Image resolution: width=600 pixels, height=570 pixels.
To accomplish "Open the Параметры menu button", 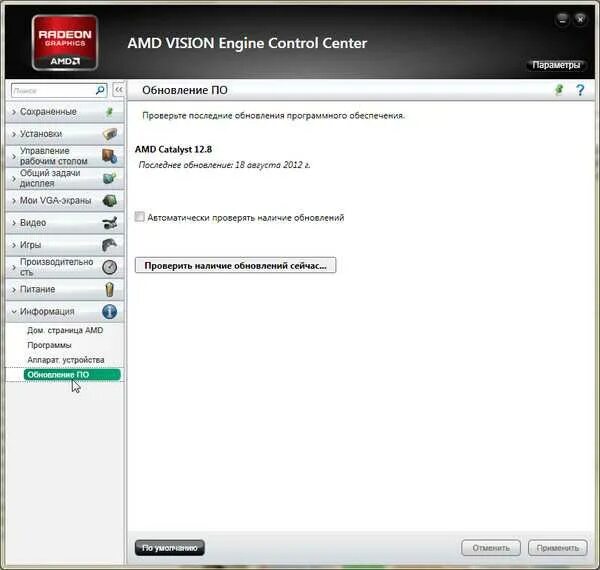I will pyautogui.click(x=556, y=65).
